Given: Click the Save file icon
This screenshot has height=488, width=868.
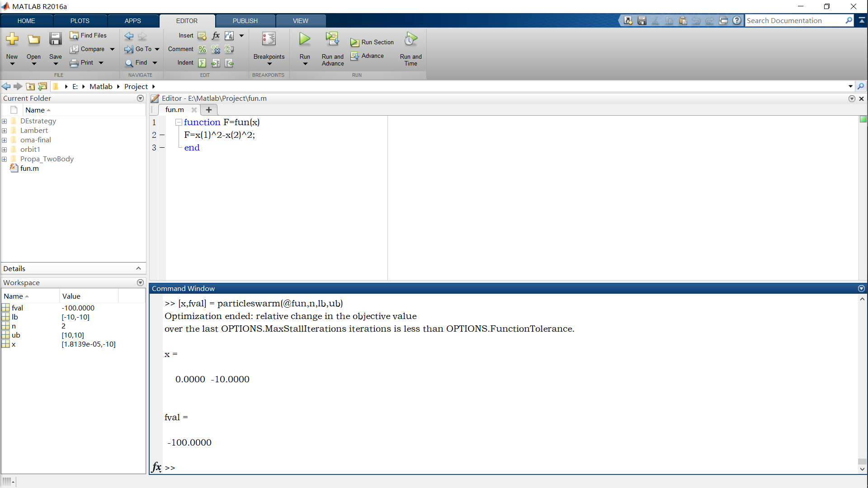Looking at the screenshot, I should [x=55, y=40].
